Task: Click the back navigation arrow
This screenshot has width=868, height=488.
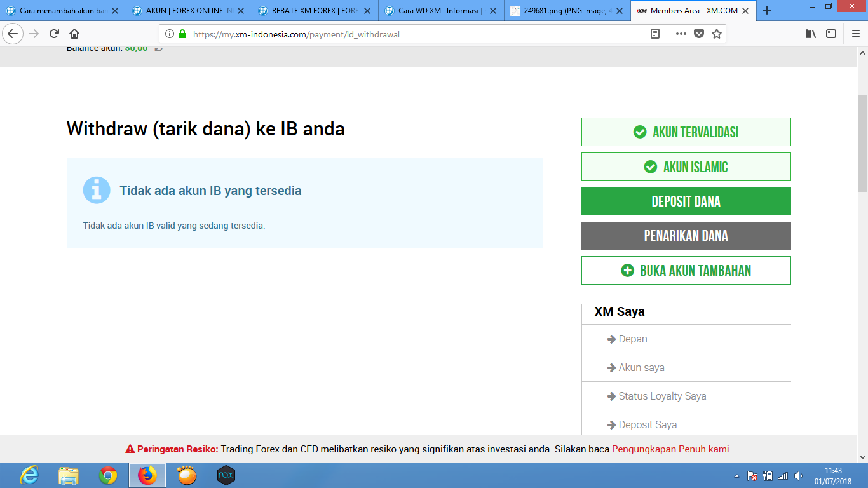Action: [13, 34]
